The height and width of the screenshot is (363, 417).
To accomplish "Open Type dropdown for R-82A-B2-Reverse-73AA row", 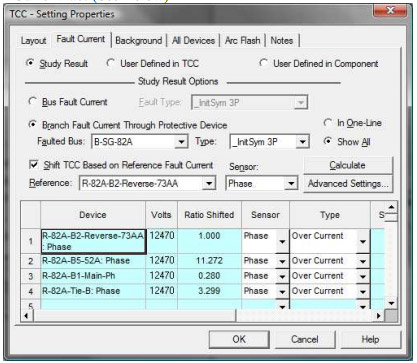I will (363, 241).
